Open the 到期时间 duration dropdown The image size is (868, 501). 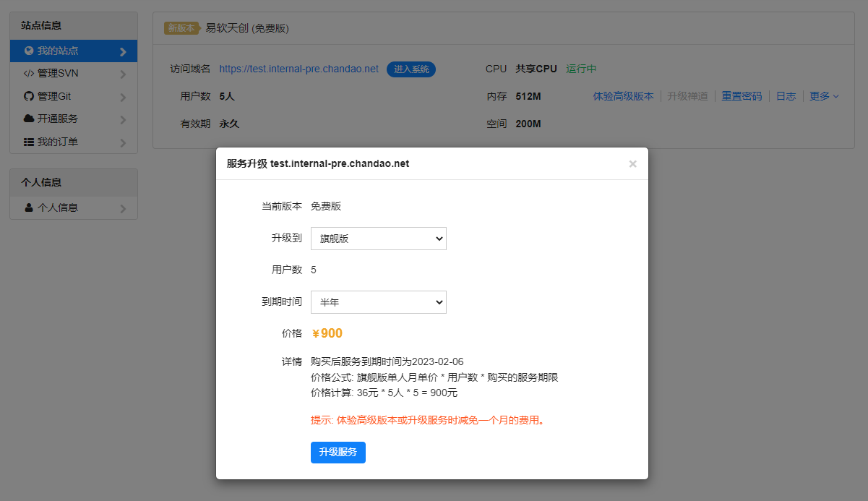click(378, 302)
